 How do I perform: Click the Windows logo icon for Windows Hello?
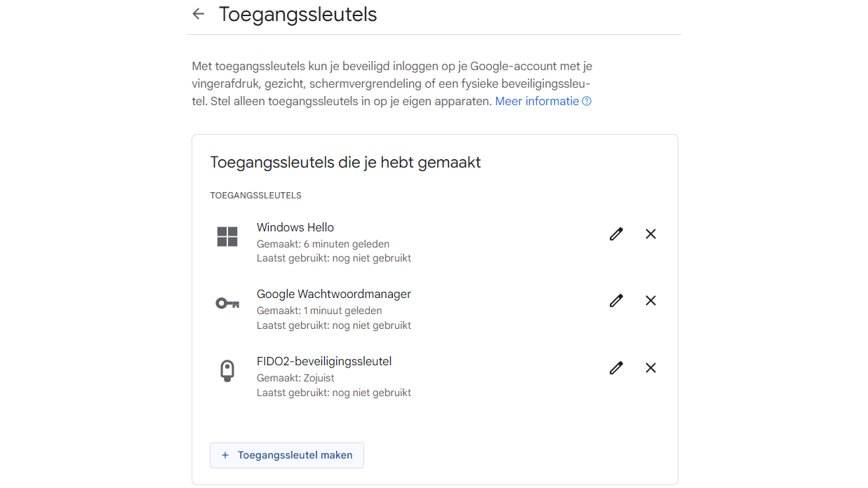227,237
